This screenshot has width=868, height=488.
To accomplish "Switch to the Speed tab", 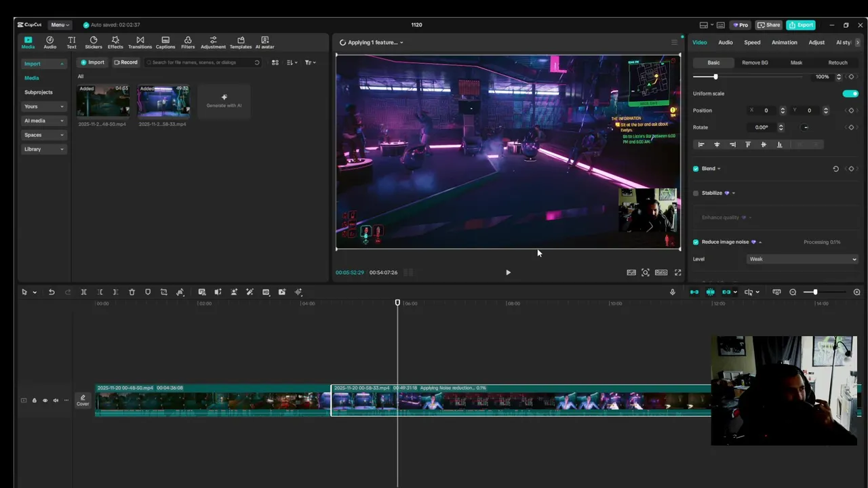I will (752, 42).
